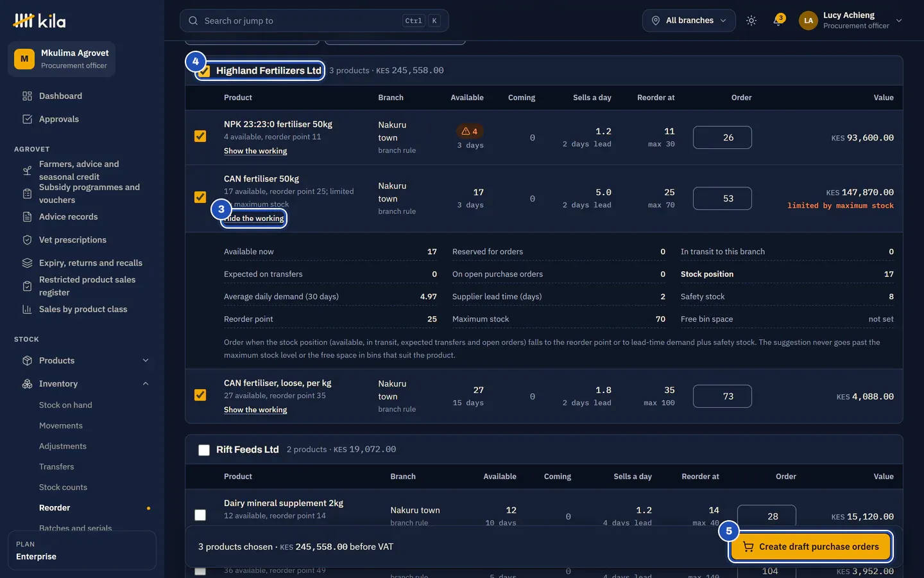This screenshot has width=924, height=578.
Task: Uncheck NPK 23:23:0 fertiliser 50kg row checkbox
Action: (200, 136)
